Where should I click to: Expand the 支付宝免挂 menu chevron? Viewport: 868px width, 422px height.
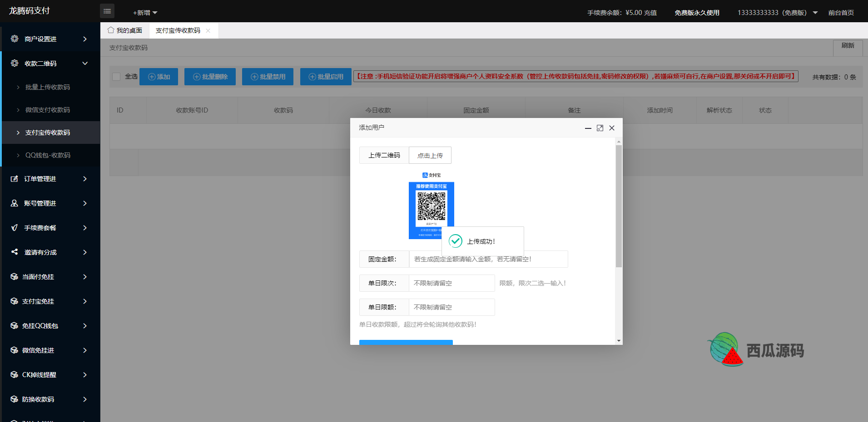pos(85,301)
